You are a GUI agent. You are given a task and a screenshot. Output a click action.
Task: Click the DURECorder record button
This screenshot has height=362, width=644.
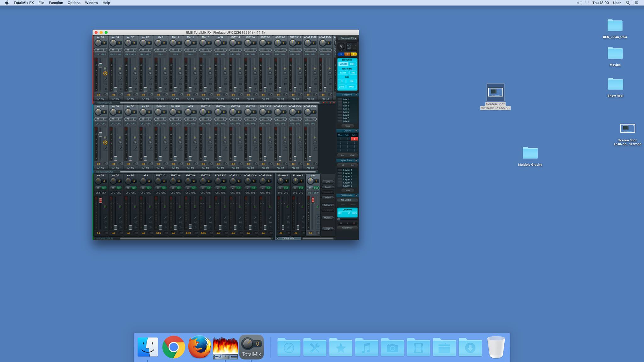pyautogui.click(x=354, y=223)
